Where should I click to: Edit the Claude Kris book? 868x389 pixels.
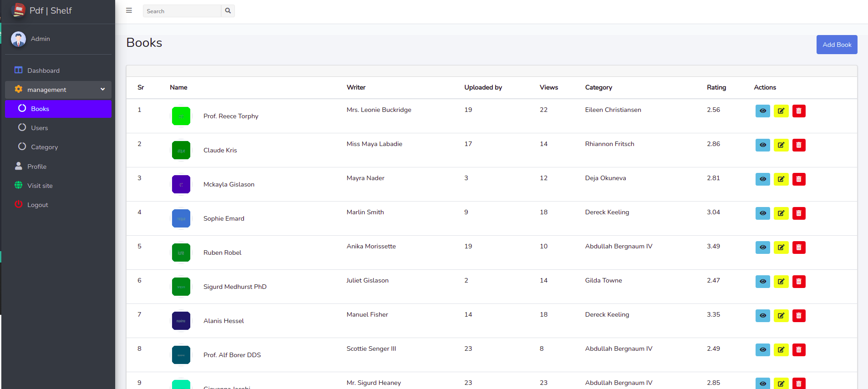tap(781, 145)
